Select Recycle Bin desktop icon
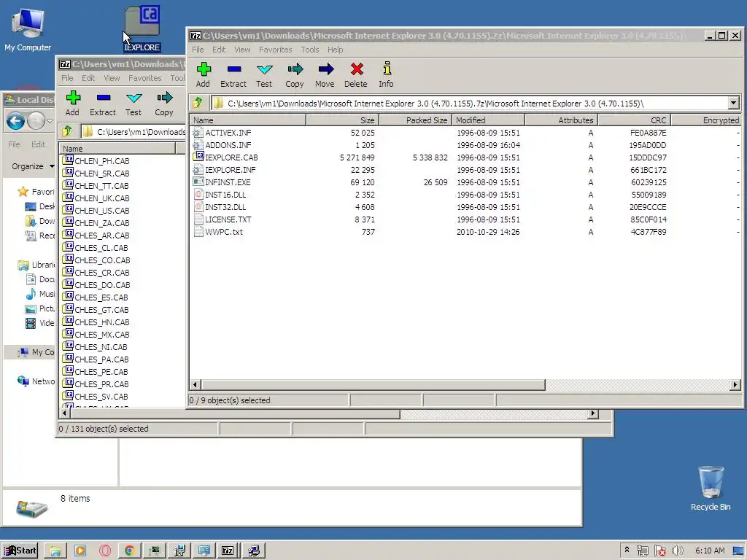This screenshot has height=560, width=747. click(x=711, y=489)
